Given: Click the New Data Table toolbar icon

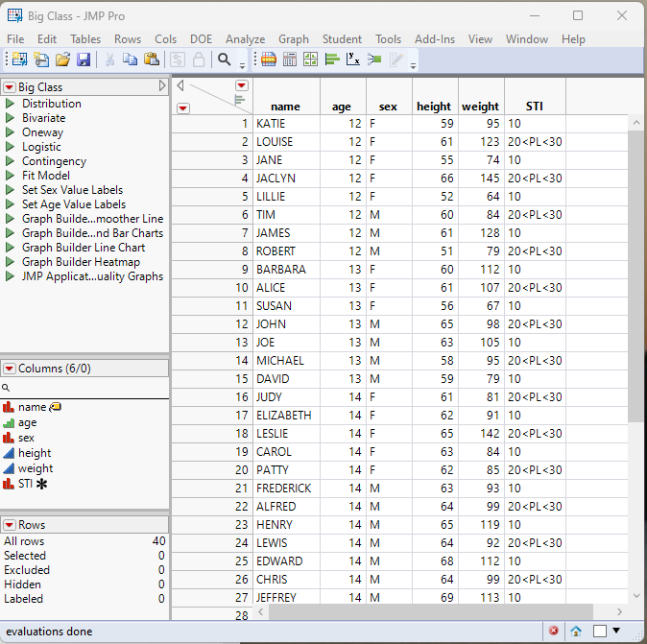Looking at the screenshot, I should (18, 60).
